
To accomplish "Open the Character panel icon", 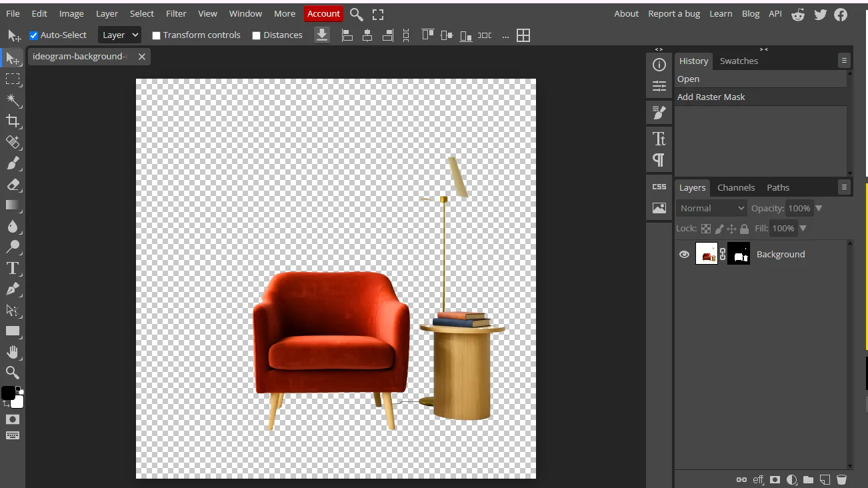I will pos(659,139).
